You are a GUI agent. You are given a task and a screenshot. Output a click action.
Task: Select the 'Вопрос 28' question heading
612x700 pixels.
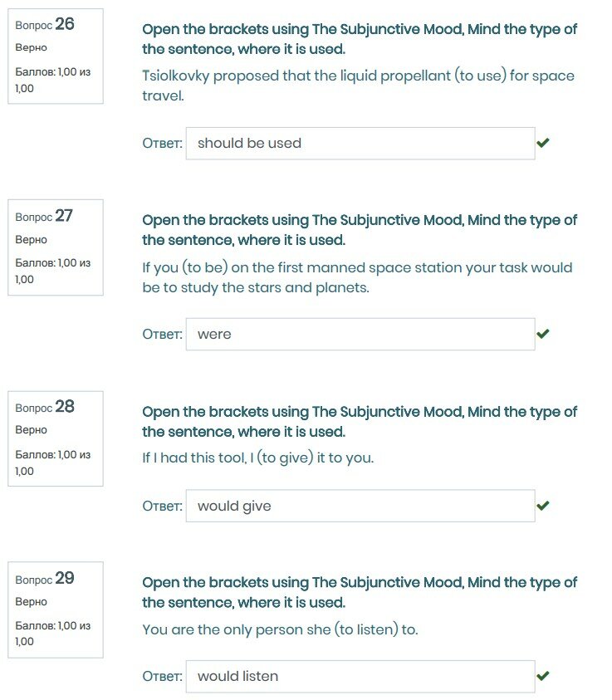pyautogui.click(x=45, y=407)
